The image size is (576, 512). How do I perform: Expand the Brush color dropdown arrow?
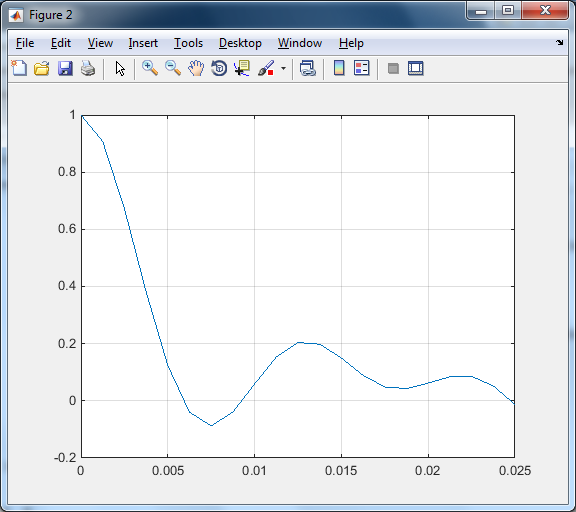pyautogui.click(x=283, y=68)
